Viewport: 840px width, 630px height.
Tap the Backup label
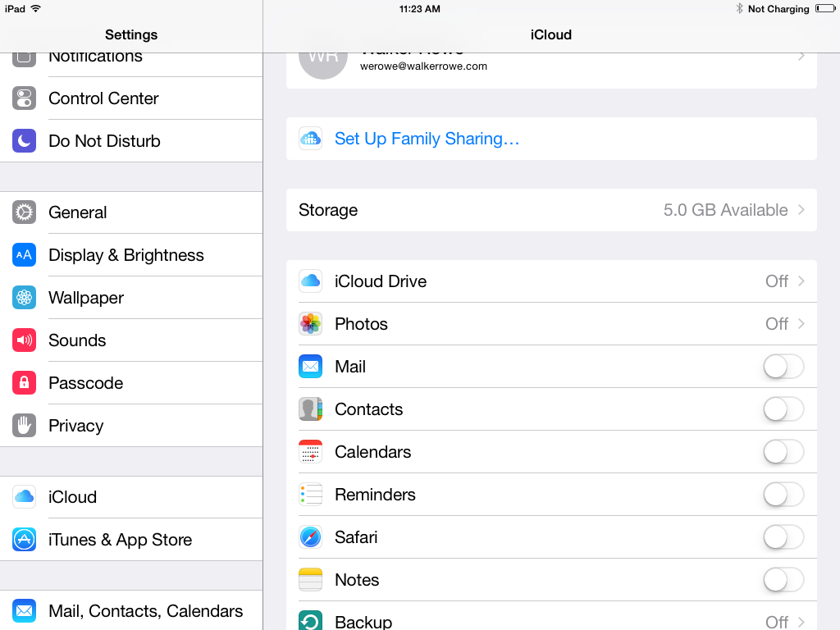coord(363,622)
